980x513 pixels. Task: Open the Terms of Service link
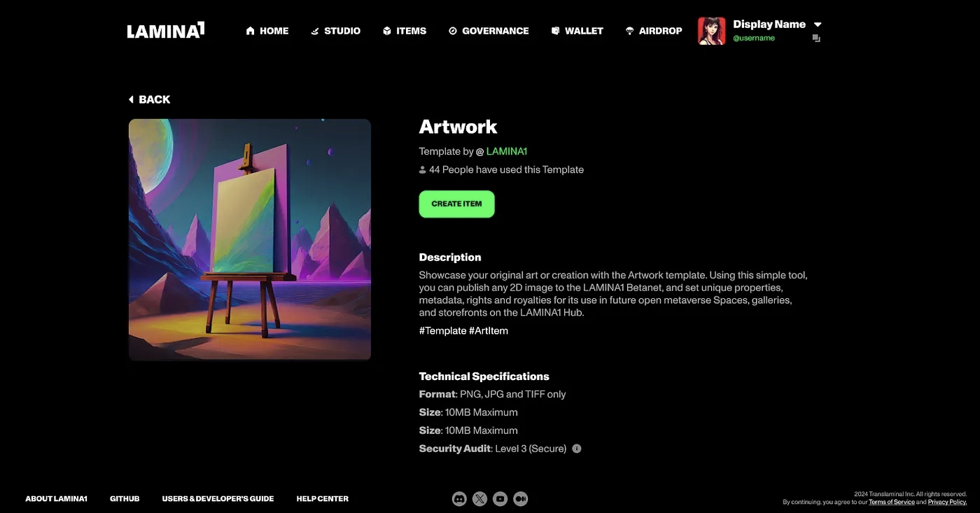click(x=892, y=502)
